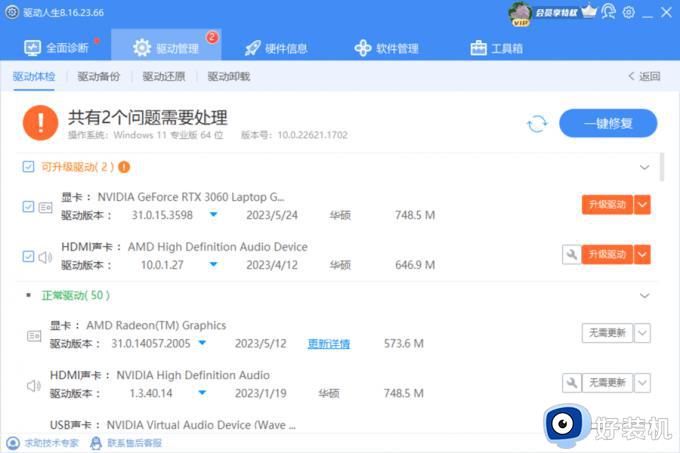Select the 驱动还原 sub-tab
The width and height of the screenshot is (680, 453).
[164, 77]
